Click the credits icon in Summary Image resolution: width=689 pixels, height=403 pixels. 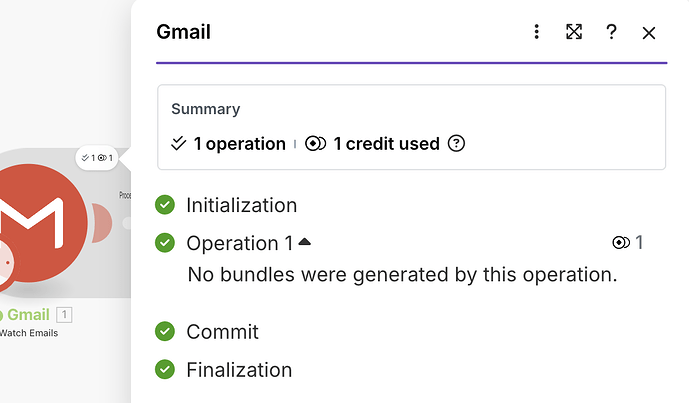coord(316,143)
